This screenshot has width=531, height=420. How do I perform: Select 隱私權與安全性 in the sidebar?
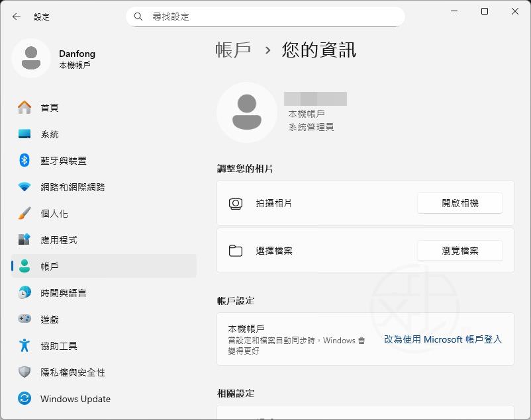click(104, 372)
